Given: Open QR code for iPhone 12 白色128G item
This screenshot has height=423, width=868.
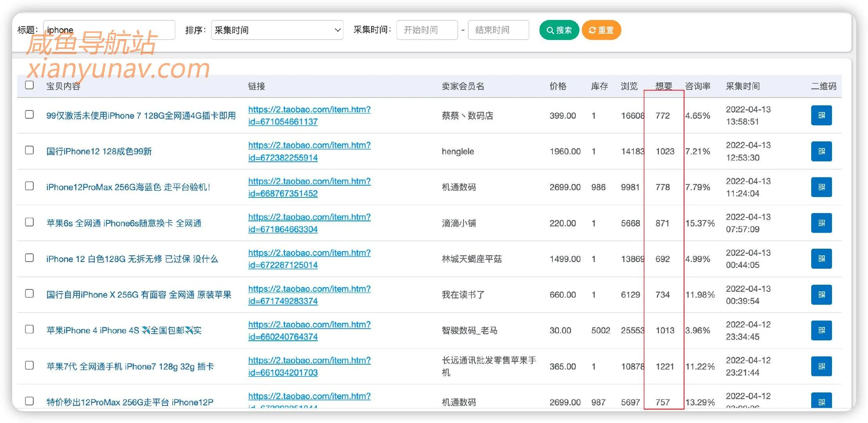Looking at the screenshot, I should click(x=821, y=258).
